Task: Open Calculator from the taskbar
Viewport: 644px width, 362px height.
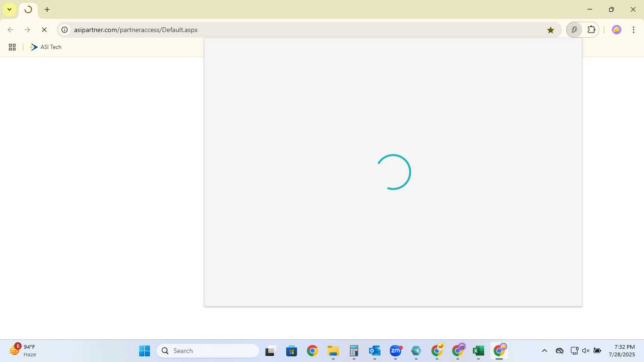Action: click(x=354, y=351)
